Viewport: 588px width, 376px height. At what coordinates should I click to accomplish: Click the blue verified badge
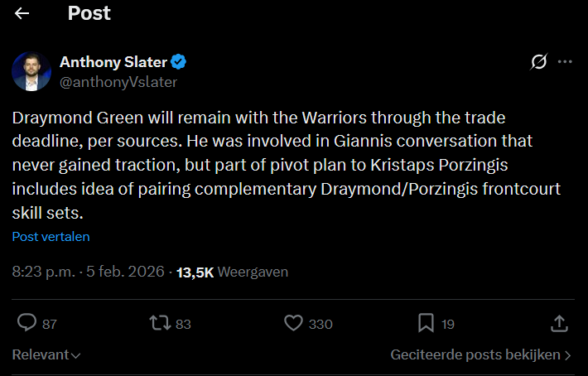tap(180, 62)
